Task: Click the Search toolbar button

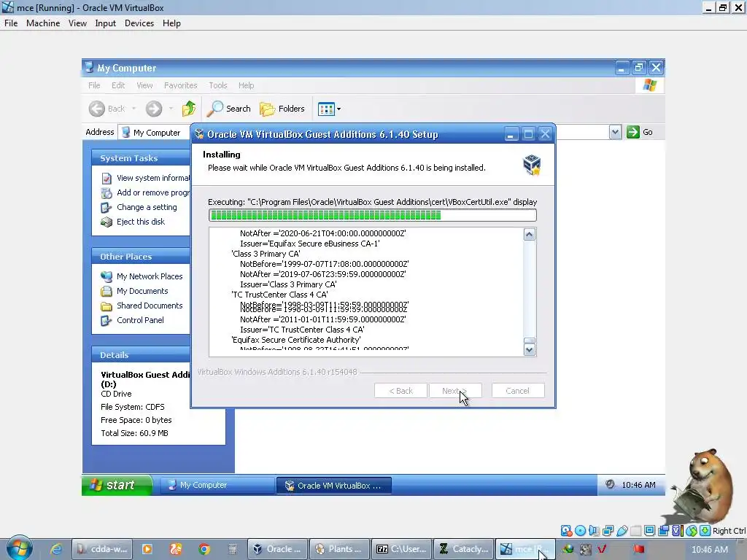Action: [228, 109]
